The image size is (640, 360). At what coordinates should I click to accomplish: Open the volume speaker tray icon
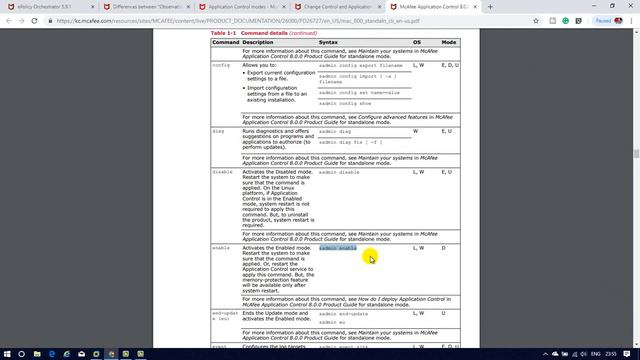click(x=584, y=354)
